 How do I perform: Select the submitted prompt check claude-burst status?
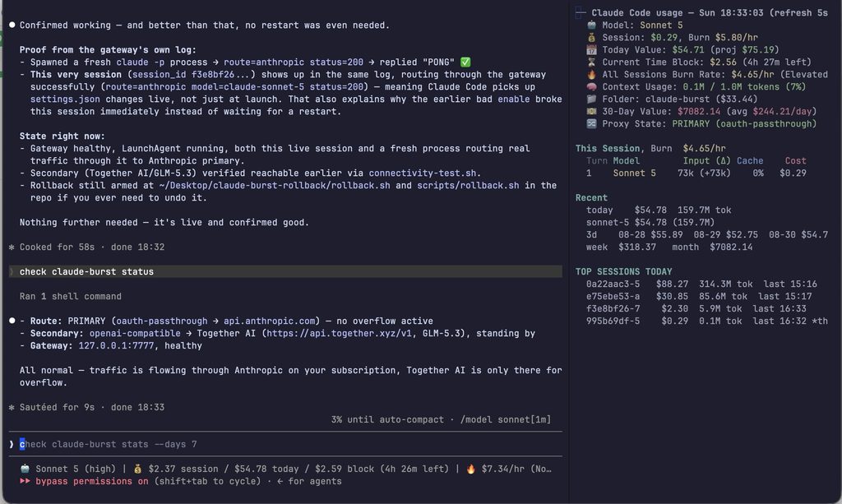click(285, 271)
